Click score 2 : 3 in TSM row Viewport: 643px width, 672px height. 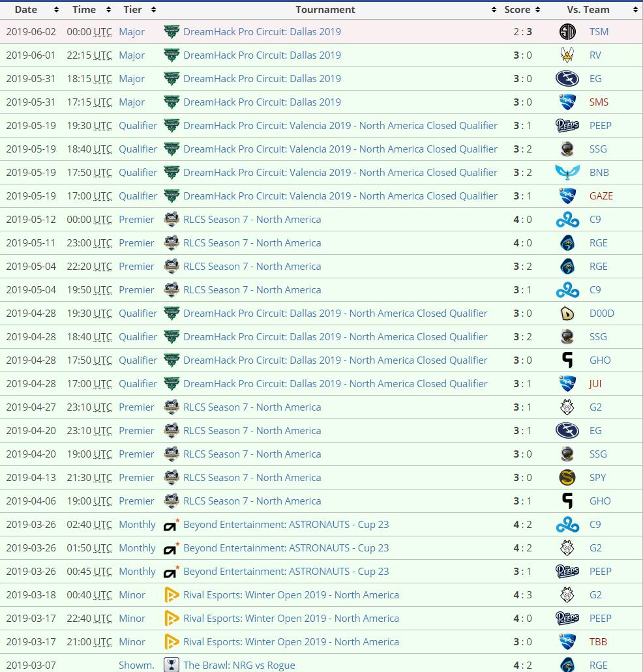point(522,32)
